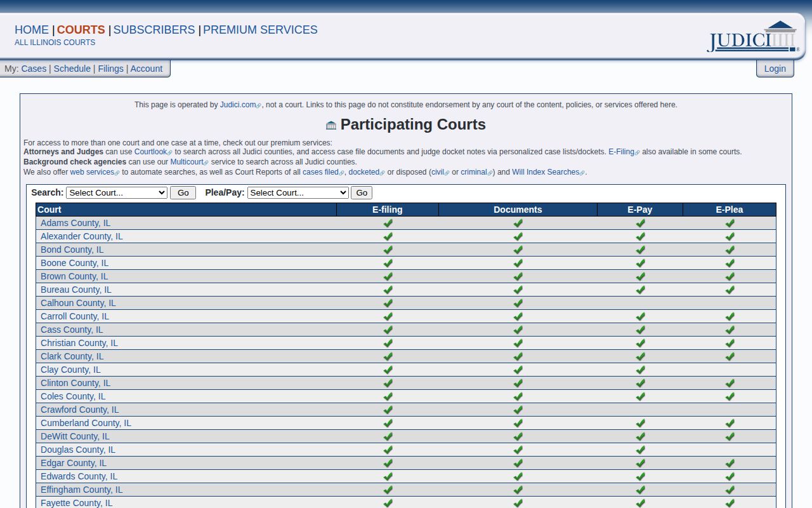Click DeWitt County E-filing checkmark
This screenshot has height=508, width=812.
(388, 436)
